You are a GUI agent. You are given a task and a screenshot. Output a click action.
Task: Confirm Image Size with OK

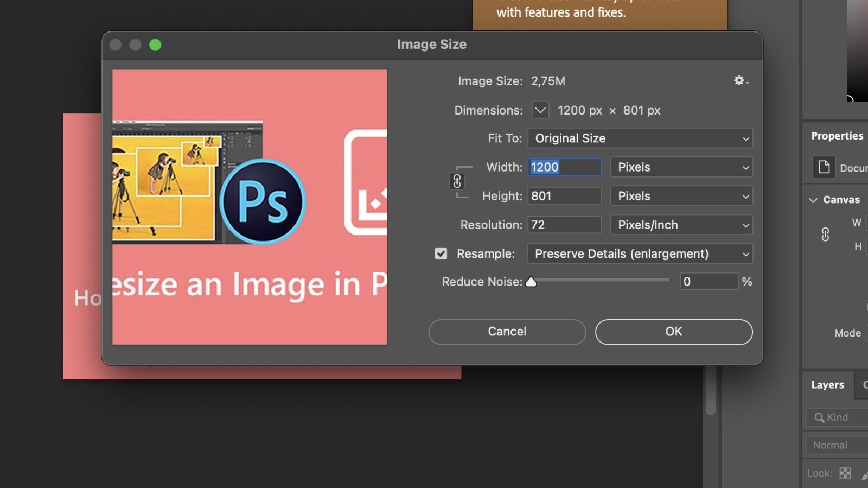click(674, 332)
